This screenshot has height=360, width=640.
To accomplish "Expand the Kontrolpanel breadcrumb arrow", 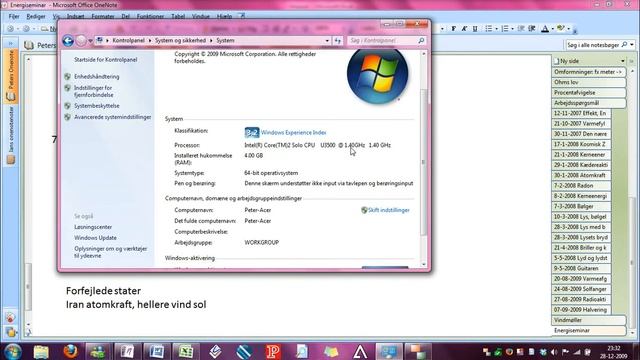I will (x=150, y=41).
